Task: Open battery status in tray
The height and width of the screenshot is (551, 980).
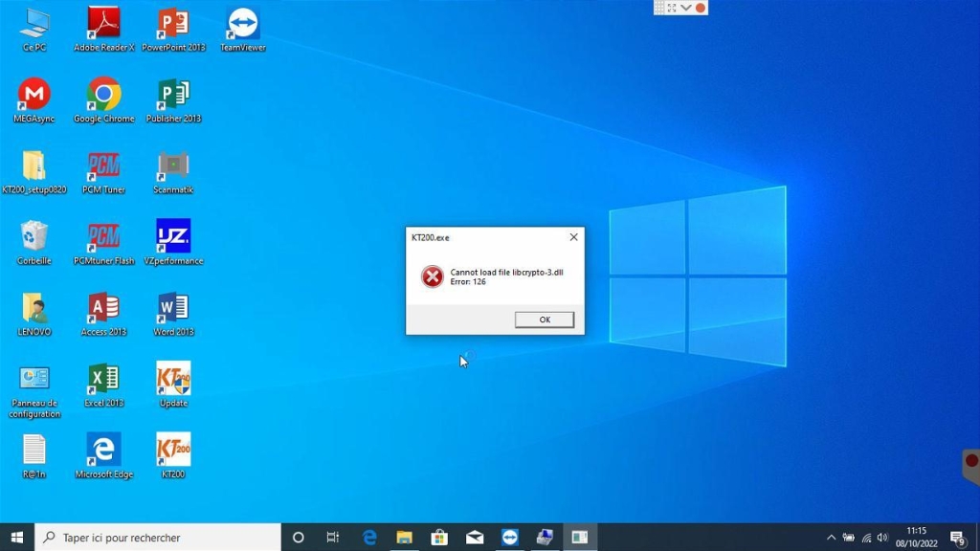Action: [848, 538]
